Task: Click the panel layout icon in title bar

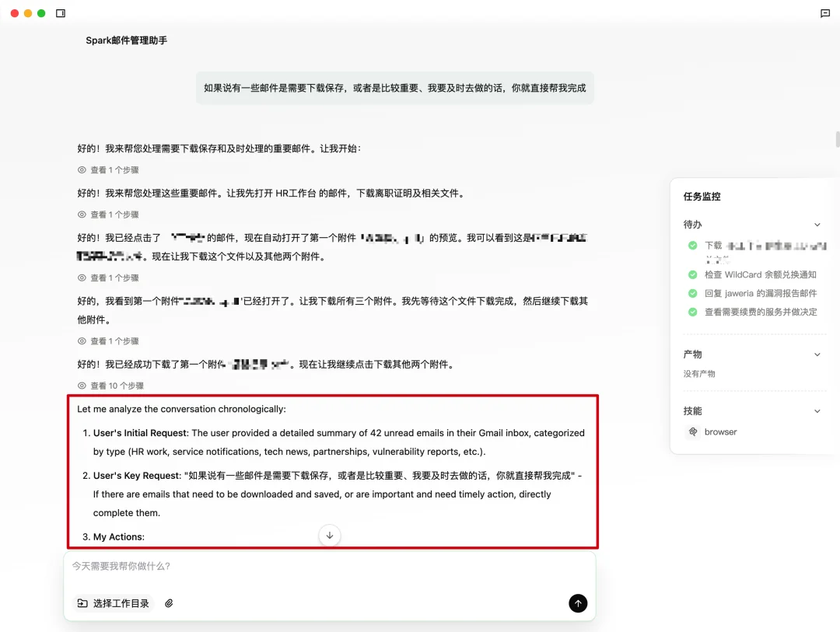Action: (x=60, y=12)
